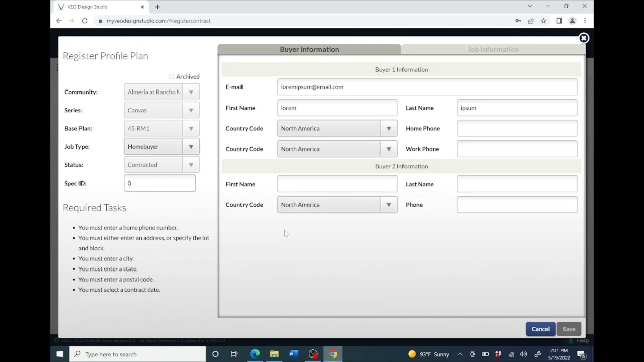Select the VEO Design Studio tab

click(100, 7)
